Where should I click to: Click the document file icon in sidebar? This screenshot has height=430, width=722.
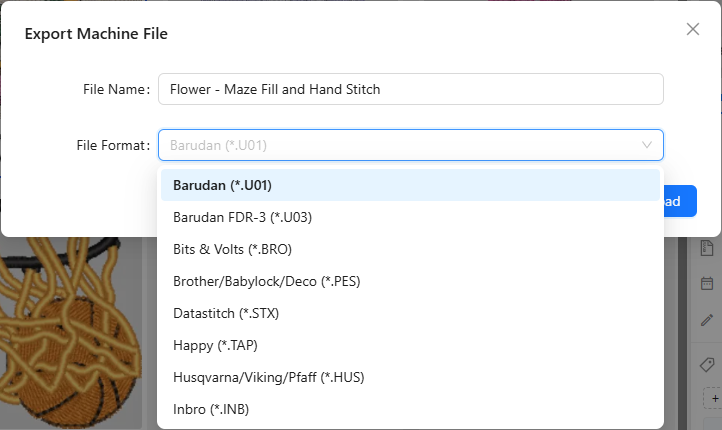(x=707, y=247)
